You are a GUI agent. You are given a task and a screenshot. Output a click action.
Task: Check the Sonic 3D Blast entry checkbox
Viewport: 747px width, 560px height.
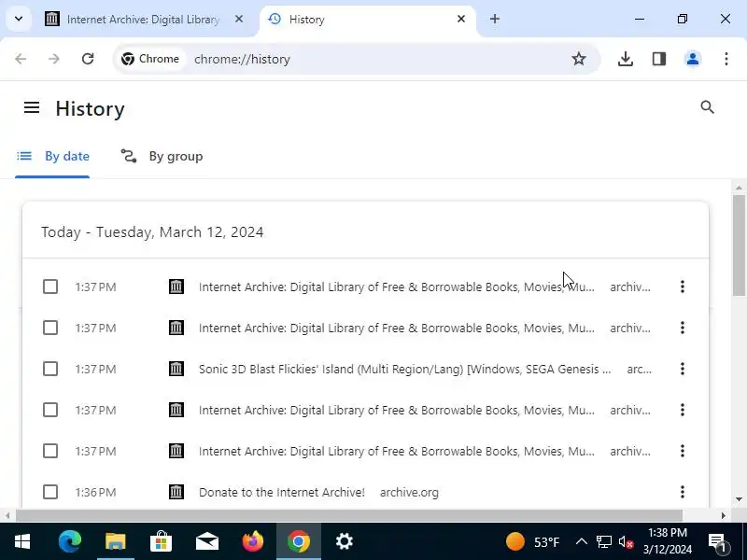coord(50,369)
